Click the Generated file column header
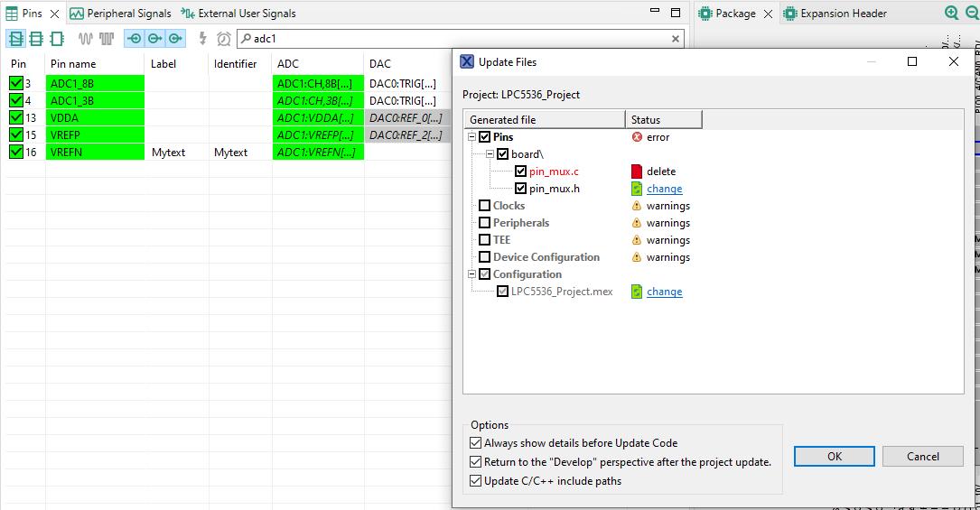Screen dimensions: 980x510 click(x=545, y=120)
